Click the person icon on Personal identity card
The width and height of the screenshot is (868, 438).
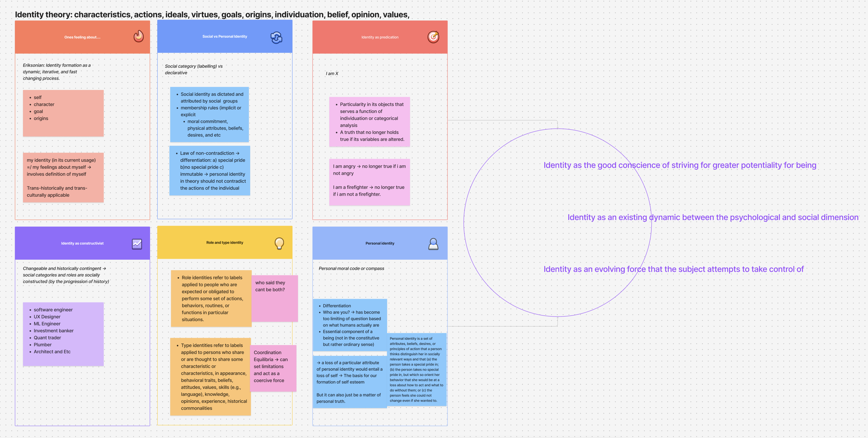coord(433,244)
